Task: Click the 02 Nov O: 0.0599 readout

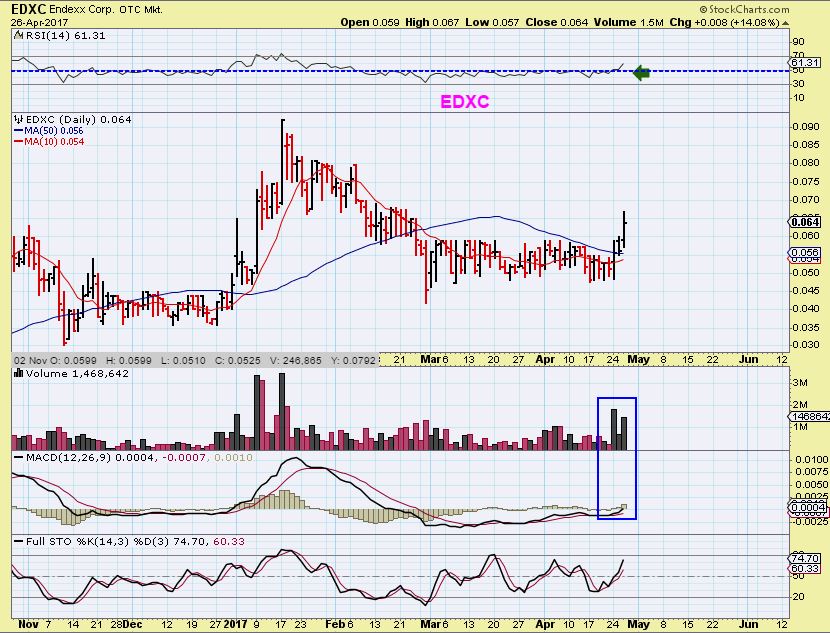Action: click(x=56, y=360)
